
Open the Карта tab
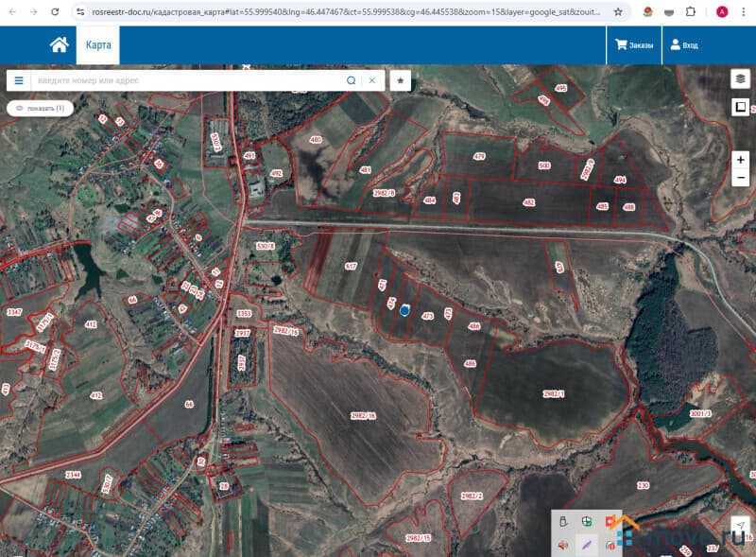pos(98,44)
